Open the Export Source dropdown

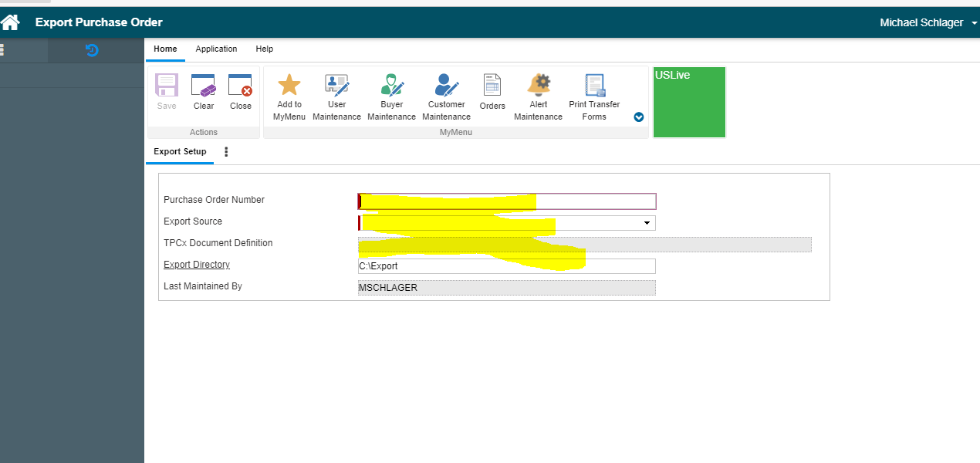647,223
